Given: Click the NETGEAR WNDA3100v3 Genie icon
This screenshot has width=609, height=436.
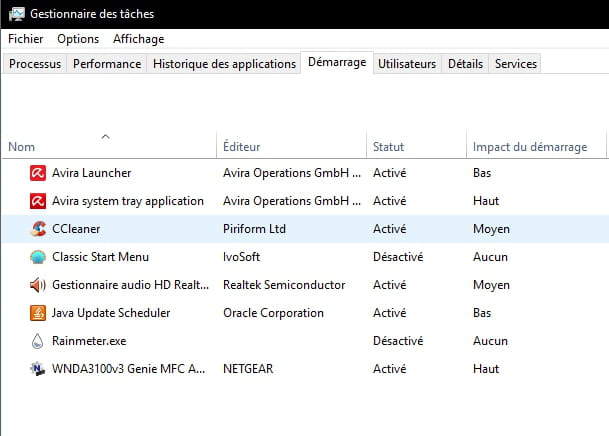Looking at the screenshot, I should 38,369.
